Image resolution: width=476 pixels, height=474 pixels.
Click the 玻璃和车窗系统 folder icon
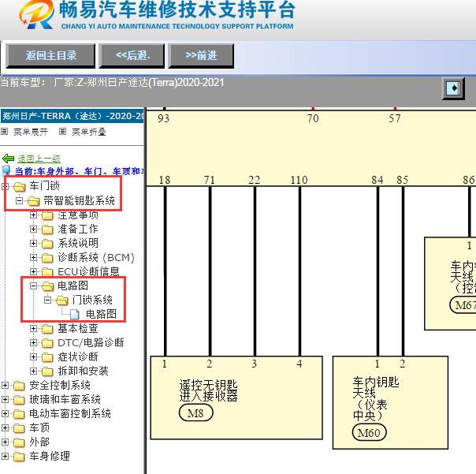tap(19, 400)
